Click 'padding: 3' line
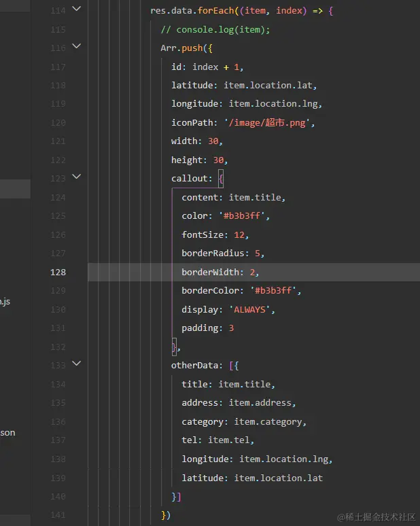This screenshot has height=526, width=420. [207, 328]
